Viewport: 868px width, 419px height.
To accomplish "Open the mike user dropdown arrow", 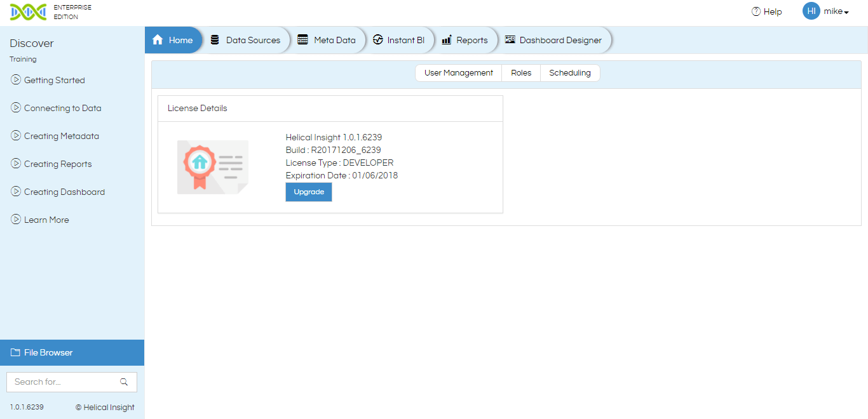I will (x=846, y=12).
